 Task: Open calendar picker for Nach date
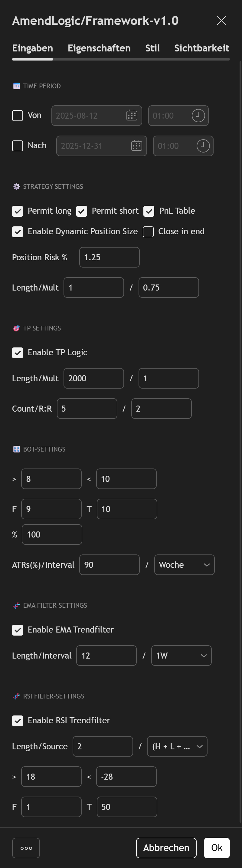click(x=136, y=146)
